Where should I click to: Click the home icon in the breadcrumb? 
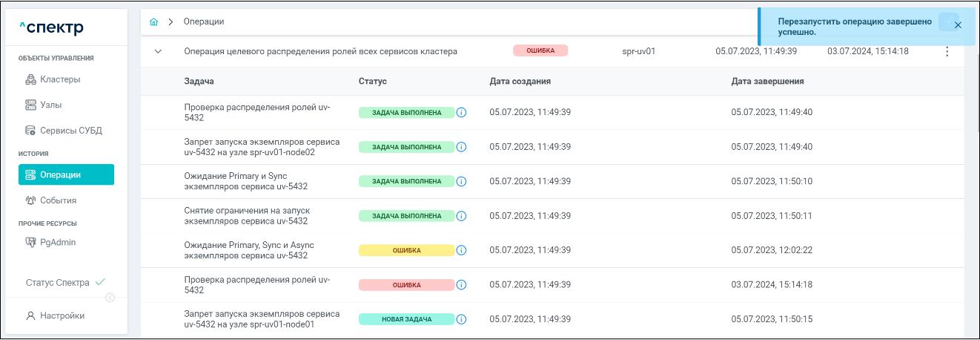point(154,22)
